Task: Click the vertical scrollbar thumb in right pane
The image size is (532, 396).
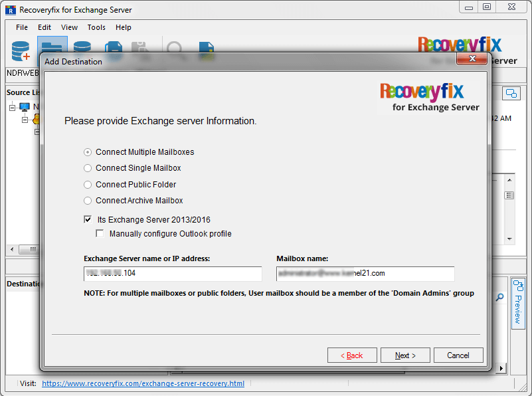Action: [x=509, y=195]
